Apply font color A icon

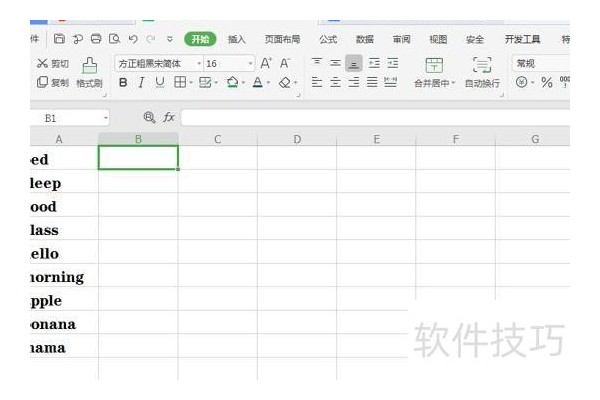[258, 82]
